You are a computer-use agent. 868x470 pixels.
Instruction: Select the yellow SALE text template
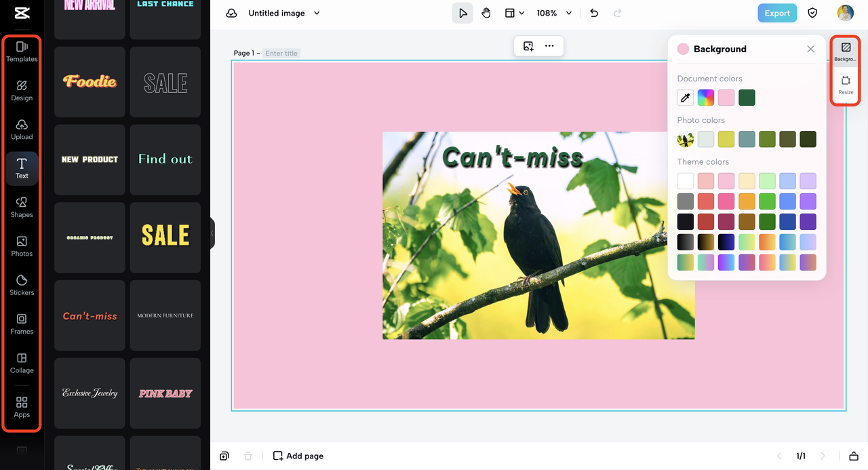pyautogui.click(x=165, y=237)
